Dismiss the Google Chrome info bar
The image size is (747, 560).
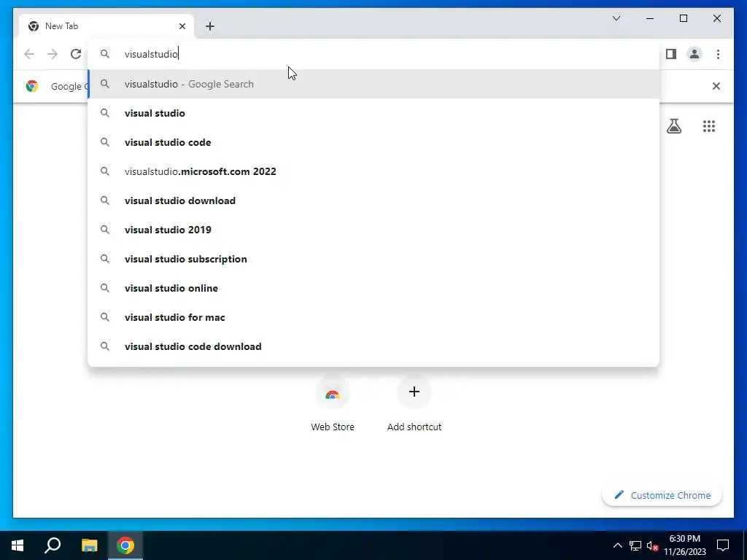coord(716,86)
